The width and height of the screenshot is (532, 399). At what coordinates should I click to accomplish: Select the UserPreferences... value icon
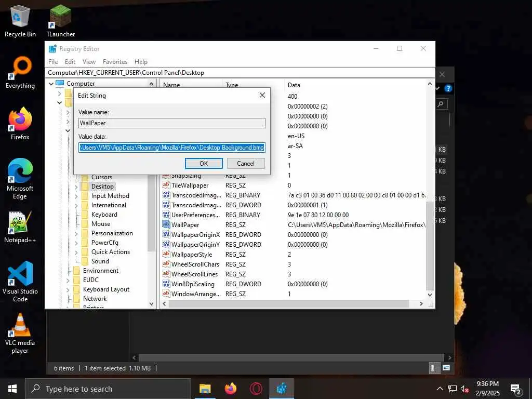tap(166, 215)
